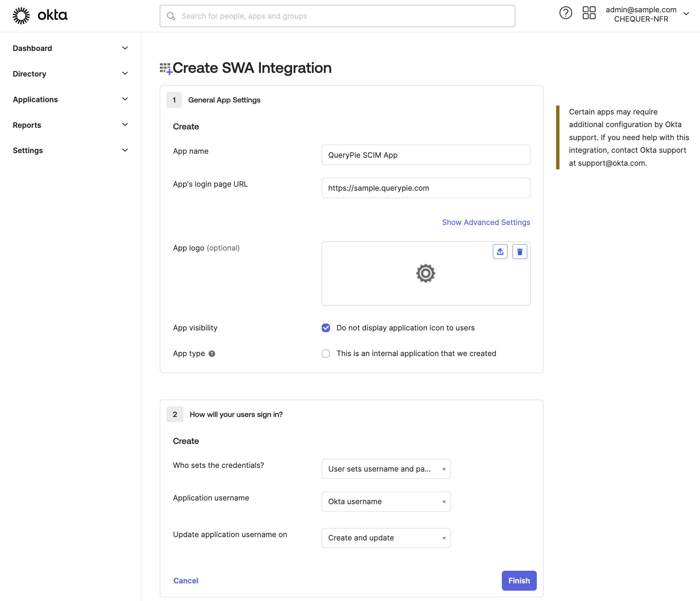
Task: Click the 'General App Settings' step heading
Action: click(x=224, y=100)
